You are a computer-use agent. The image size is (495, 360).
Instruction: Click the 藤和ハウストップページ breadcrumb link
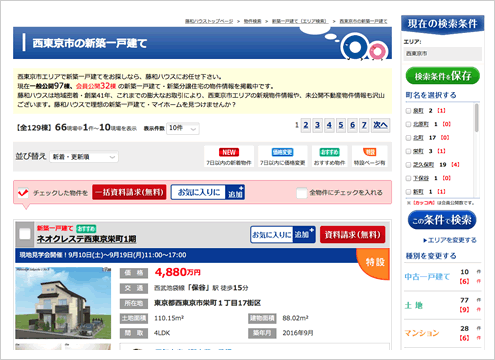tap(209, 21)
